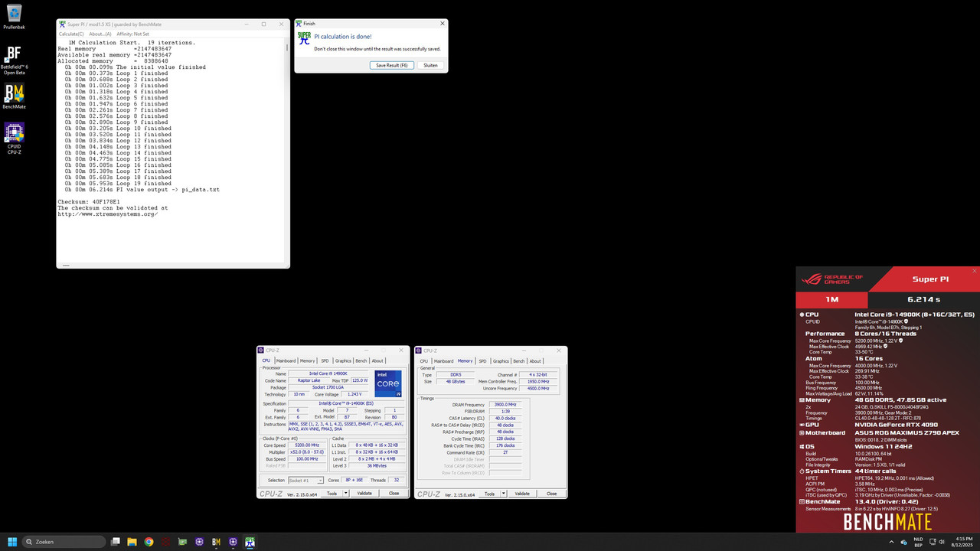This screenshot has width=980, height=551.
Task: Click Close button in CPU-Z memory timings window
Action: (x=551, y=494)
